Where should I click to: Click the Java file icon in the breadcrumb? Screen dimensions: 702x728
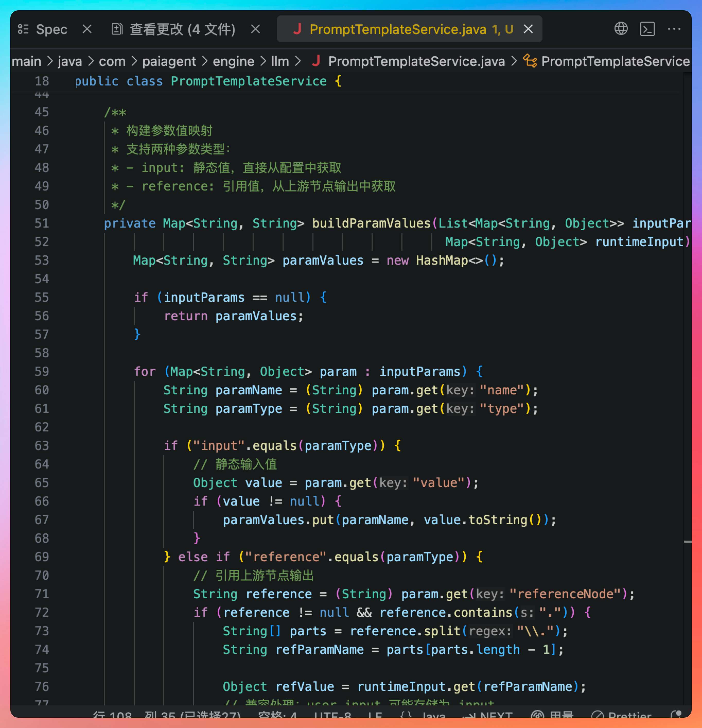click(x=316, y=61)
